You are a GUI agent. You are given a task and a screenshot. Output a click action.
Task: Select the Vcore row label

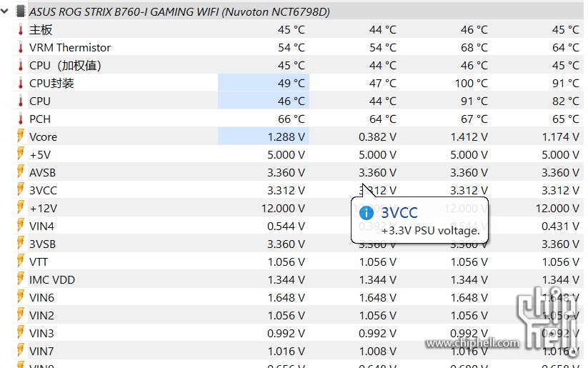coord(43,137)
